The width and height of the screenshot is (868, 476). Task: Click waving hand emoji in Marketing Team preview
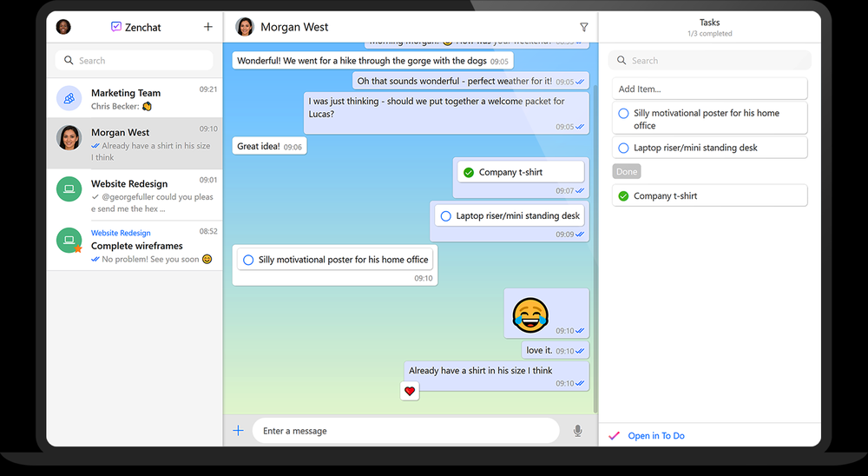[147, 106]
